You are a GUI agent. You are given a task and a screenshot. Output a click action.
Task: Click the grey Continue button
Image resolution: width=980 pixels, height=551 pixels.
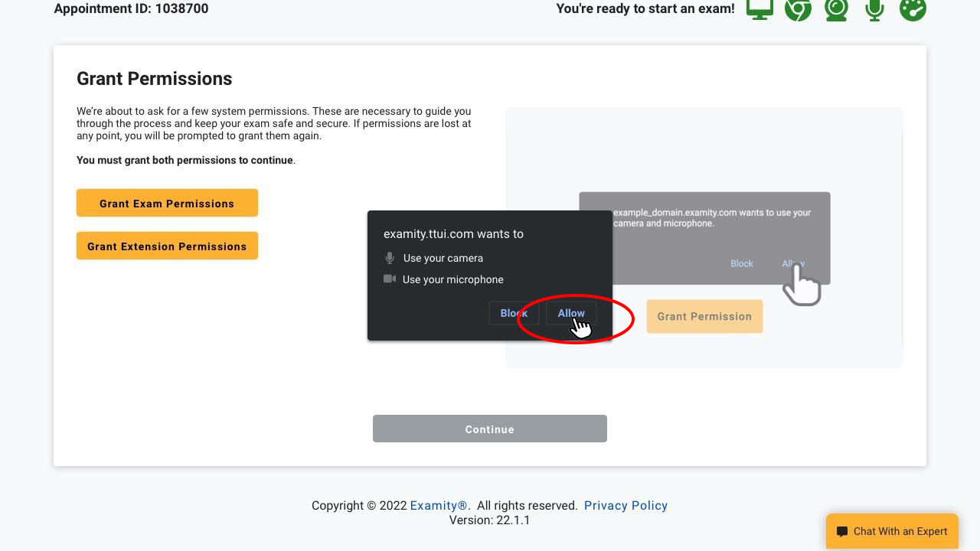point(490,429)
